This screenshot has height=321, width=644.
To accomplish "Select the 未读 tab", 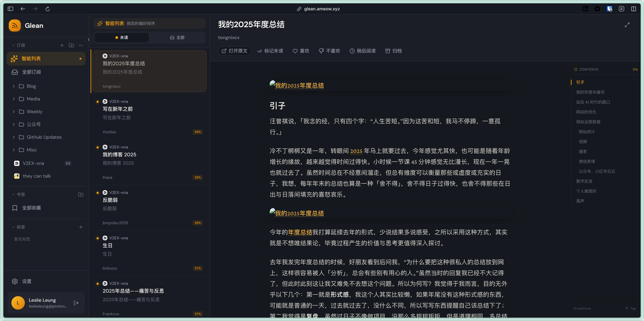I will click(x=121, y=38).
